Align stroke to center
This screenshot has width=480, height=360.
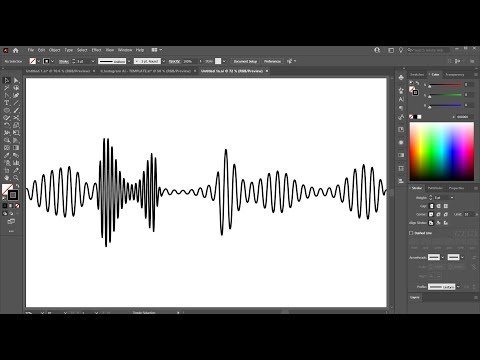[x=431, y=223]
